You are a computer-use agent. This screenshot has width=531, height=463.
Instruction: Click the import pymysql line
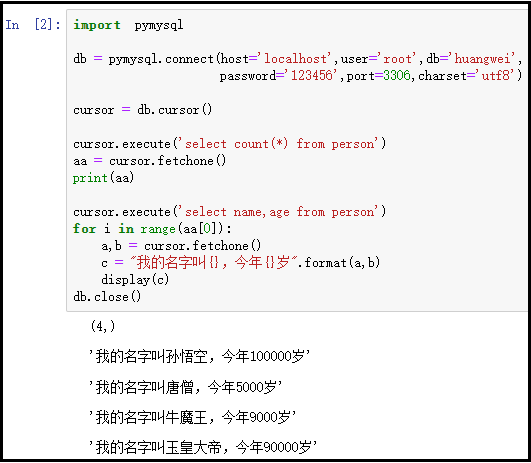tap(128, 25)
